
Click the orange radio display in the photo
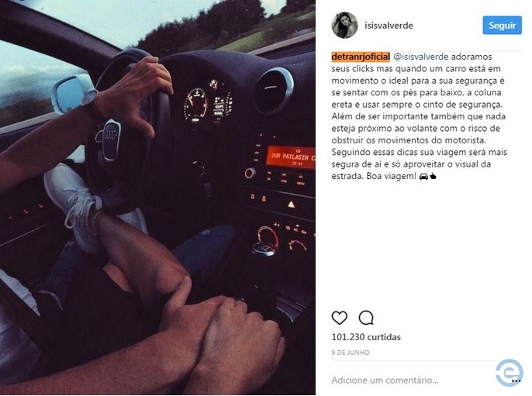[291, 157]
